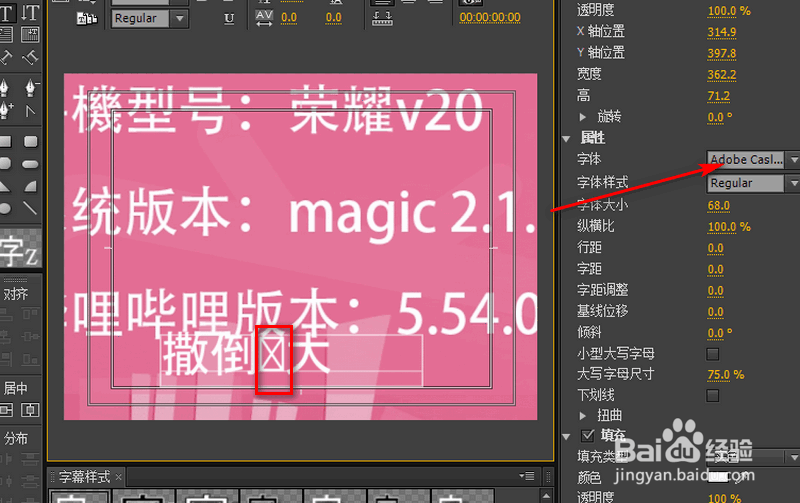The image size is (800, 503).
Task: Close the 字幕样式 panel tab
Action: (118, 477)
